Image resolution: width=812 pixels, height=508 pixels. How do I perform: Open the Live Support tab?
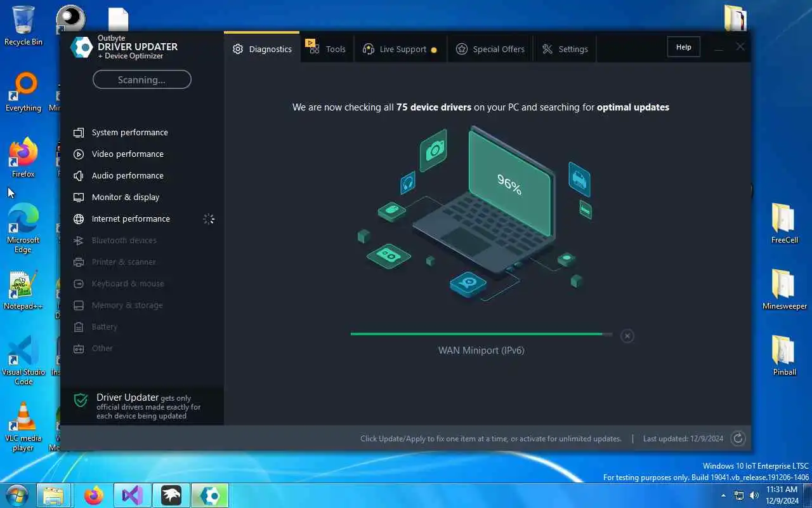pos(400,49)
